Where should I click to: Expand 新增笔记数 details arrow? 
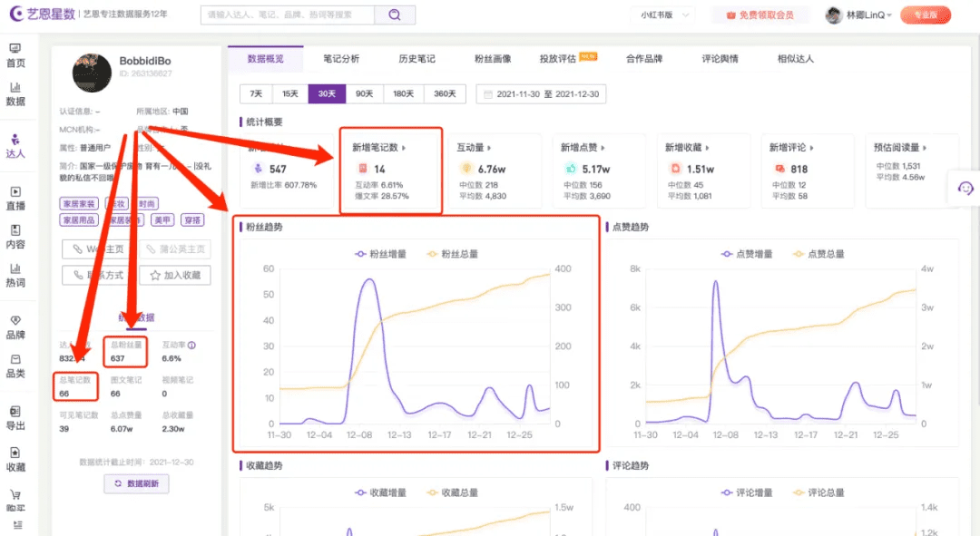click(x=404, y=148)
